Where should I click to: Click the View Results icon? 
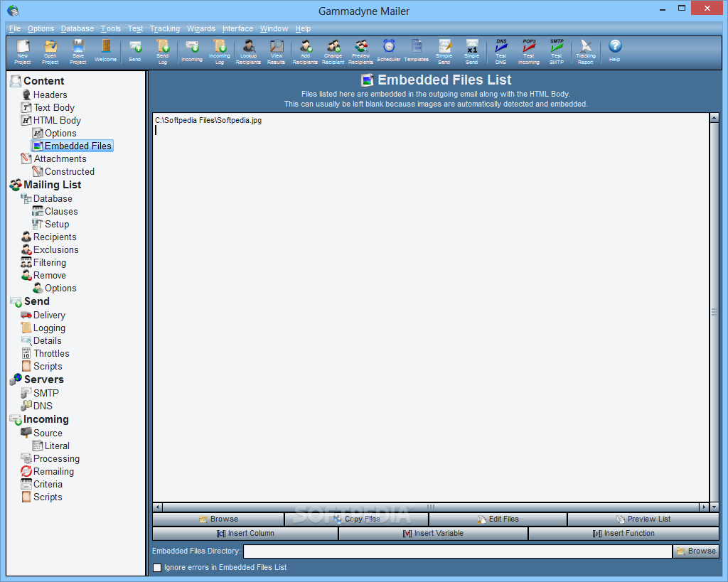[x=277, y=51]
